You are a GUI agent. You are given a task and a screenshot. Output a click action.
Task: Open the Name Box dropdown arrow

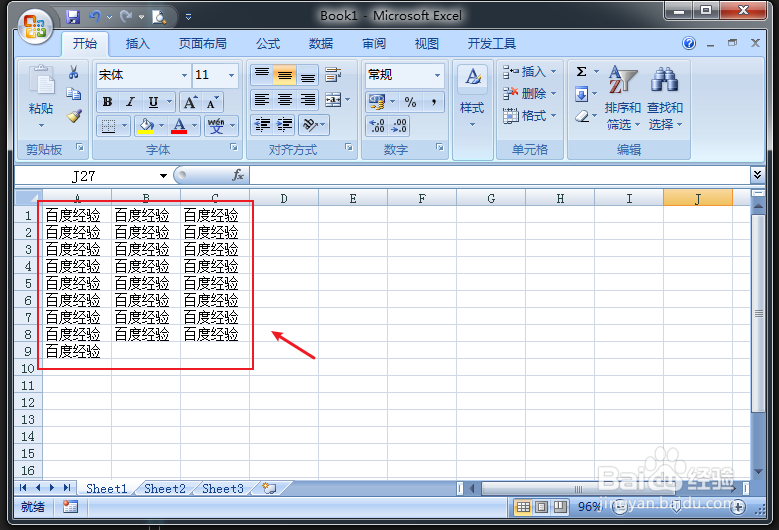point(163,176)
